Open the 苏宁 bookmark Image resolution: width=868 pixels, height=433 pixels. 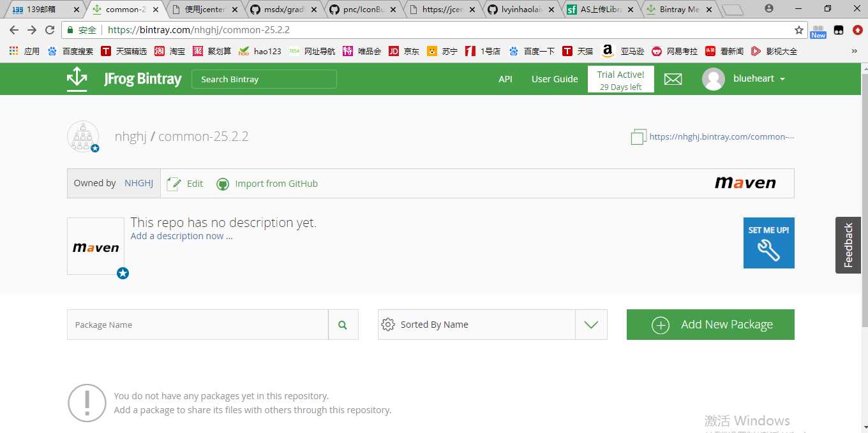click(442, 51)
